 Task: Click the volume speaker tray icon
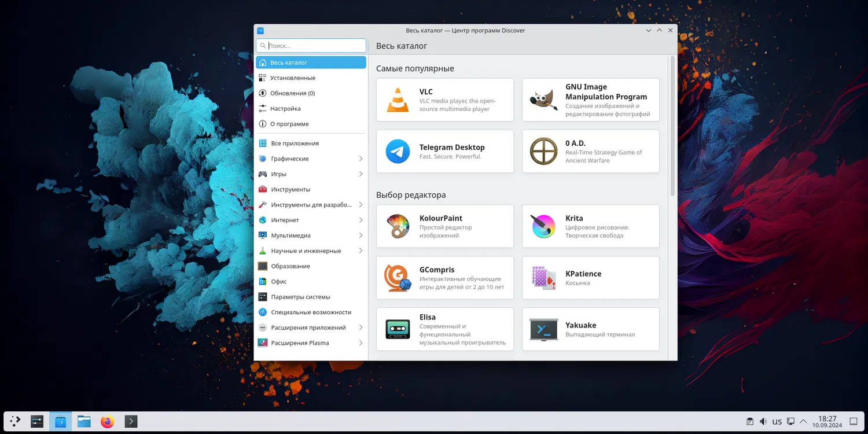pyautogui.click(x=763, y=421)
